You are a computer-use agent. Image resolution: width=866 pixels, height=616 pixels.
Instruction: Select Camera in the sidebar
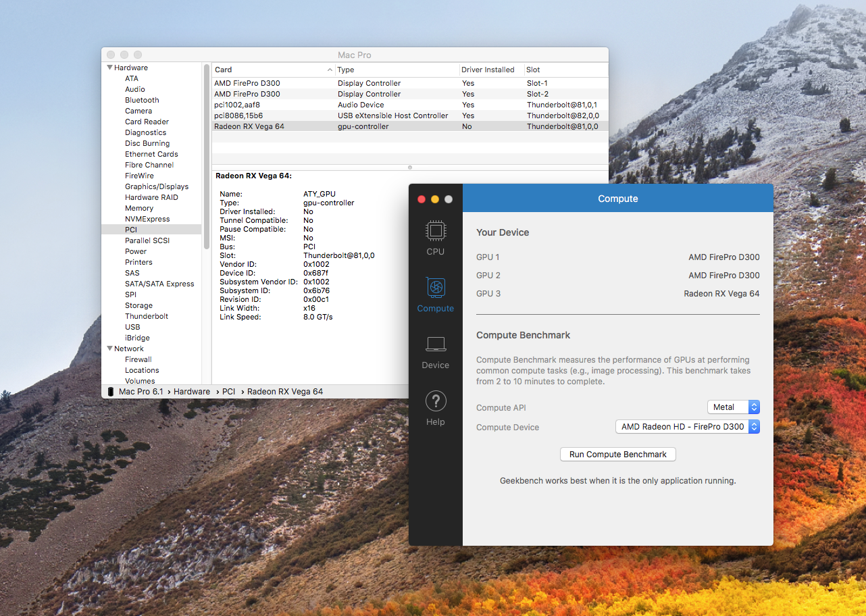(138, 111)
